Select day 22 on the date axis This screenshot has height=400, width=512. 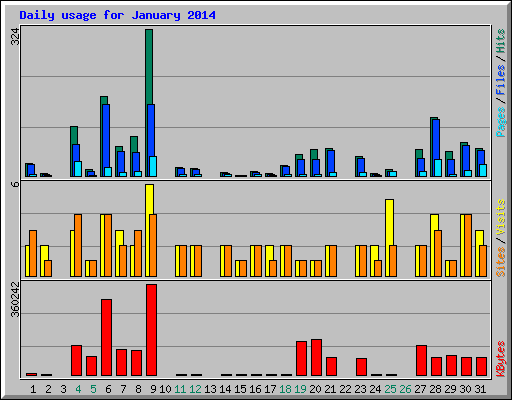[345, 389]
